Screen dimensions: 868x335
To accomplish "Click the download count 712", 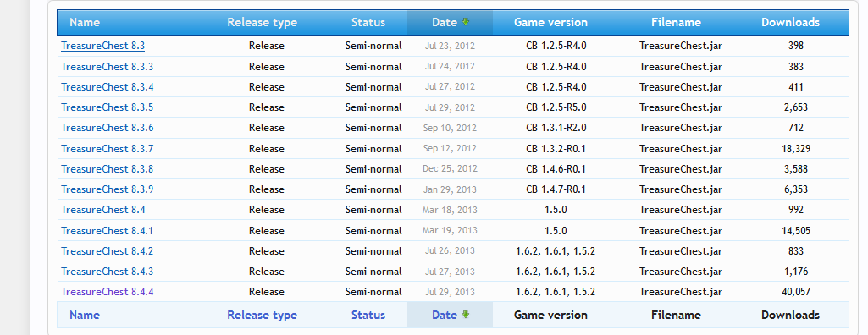I will (796, 128).
